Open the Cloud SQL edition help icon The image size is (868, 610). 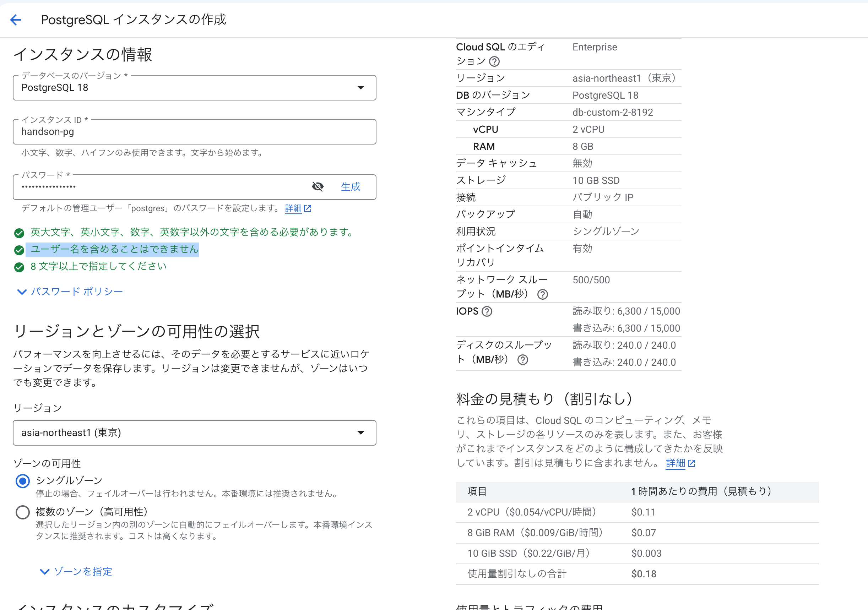point(494,61)
